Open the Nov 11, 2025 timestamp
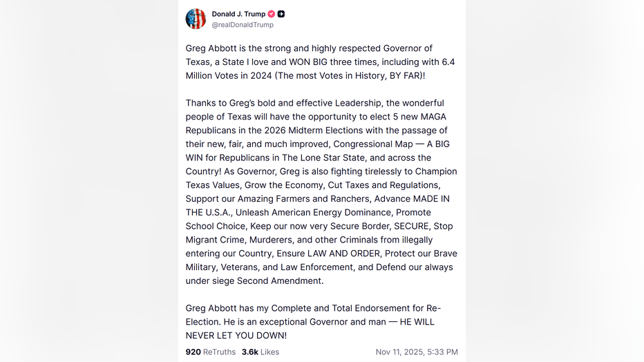The height and width of the screenshot is (362, 644). (417, 352)
